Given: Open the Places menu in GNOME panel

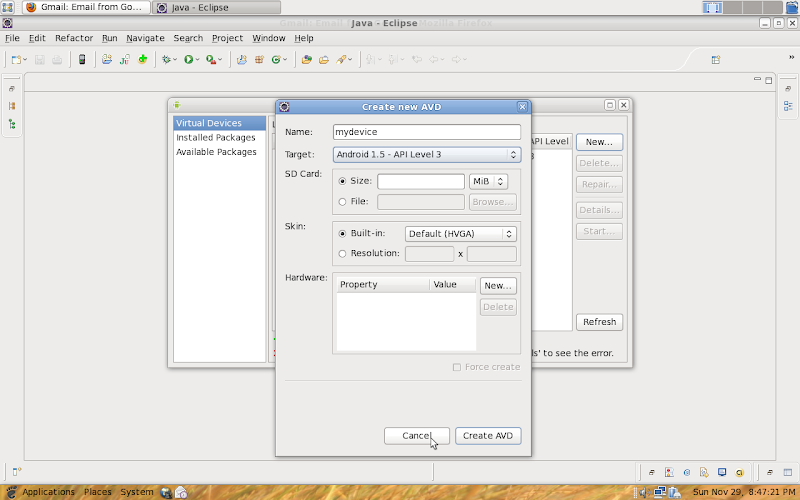Looking at the screenshot, I should pos(97,492).
